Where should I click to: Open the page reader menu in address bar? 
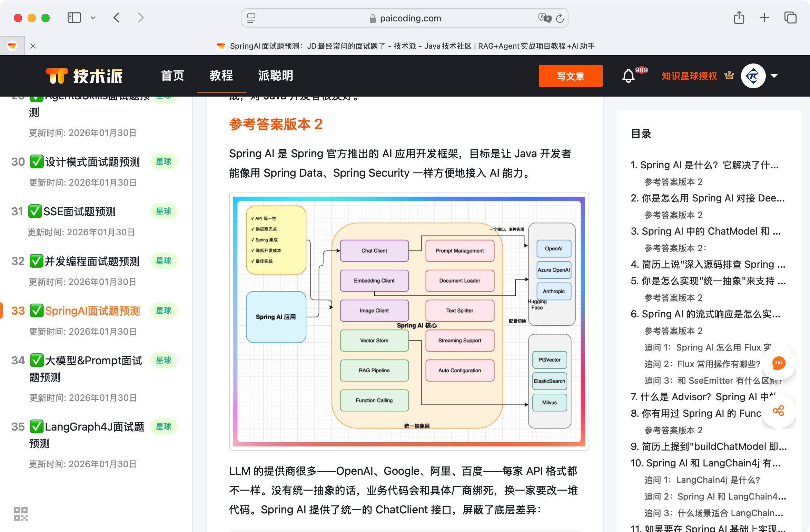(x=251, y=18)
